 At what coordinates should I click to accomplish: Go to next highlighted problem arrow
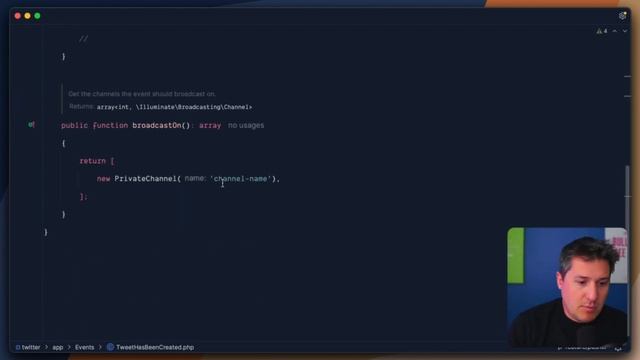pos(625,31)
